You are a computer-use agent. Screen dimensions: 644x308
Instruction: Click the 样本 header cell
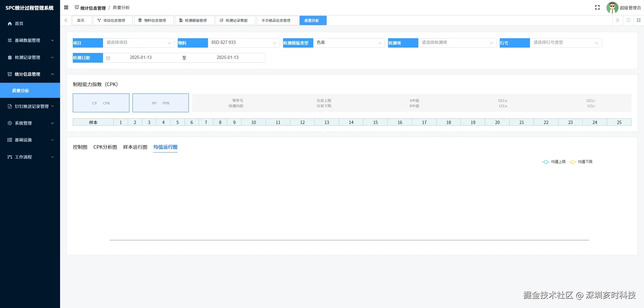[x=93, y=122]
